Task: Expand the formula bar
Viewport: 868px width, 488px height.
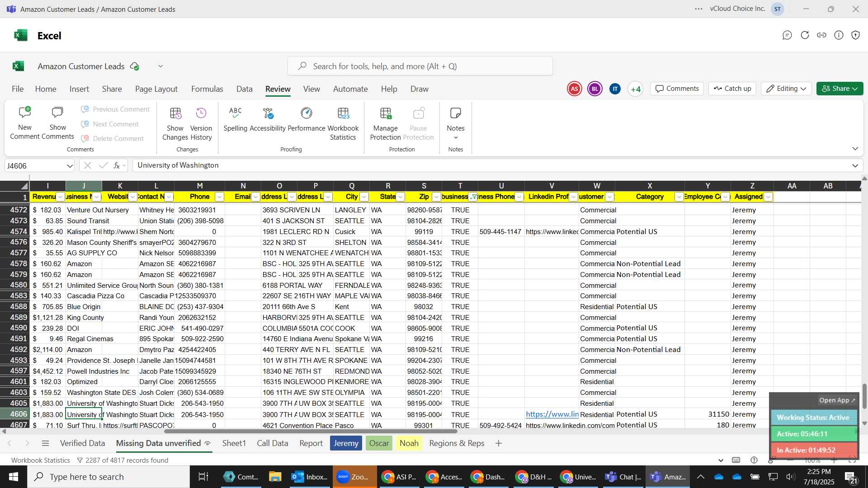Action: (x=855, y=166)
